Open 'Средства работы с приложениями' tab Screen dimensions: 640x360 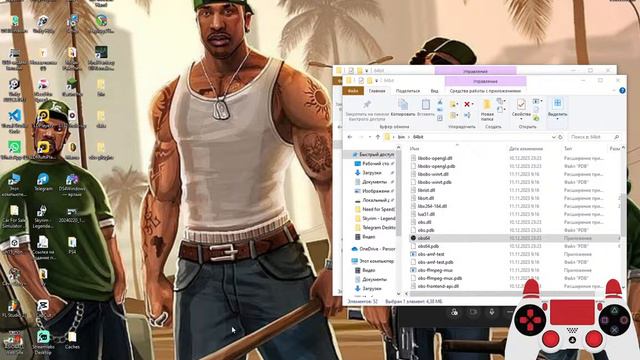pos(485,91)
